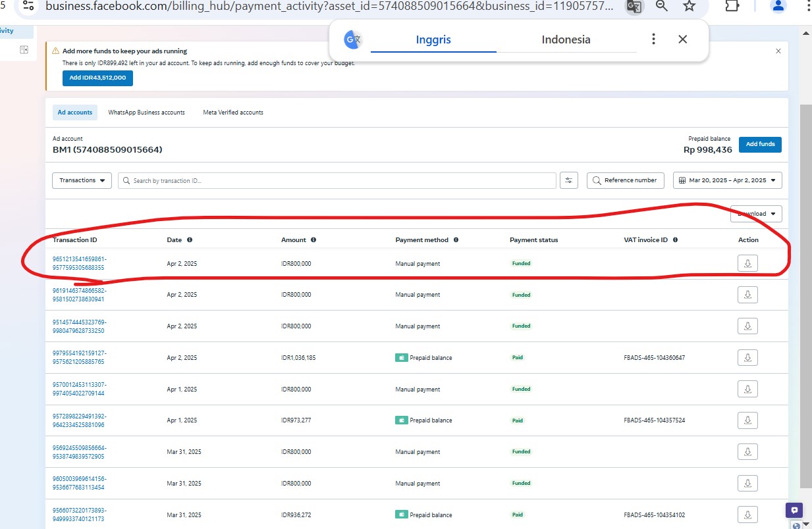Open the Transactions dropdown
812x529 pixels.
pyautogui.click(x=82, y=180)
